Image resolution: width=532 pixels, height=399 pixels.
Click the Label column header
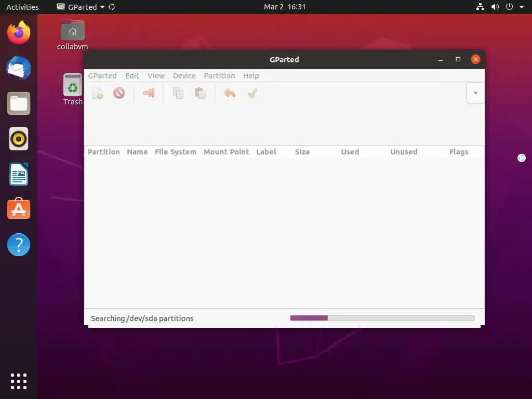[267, 152]
